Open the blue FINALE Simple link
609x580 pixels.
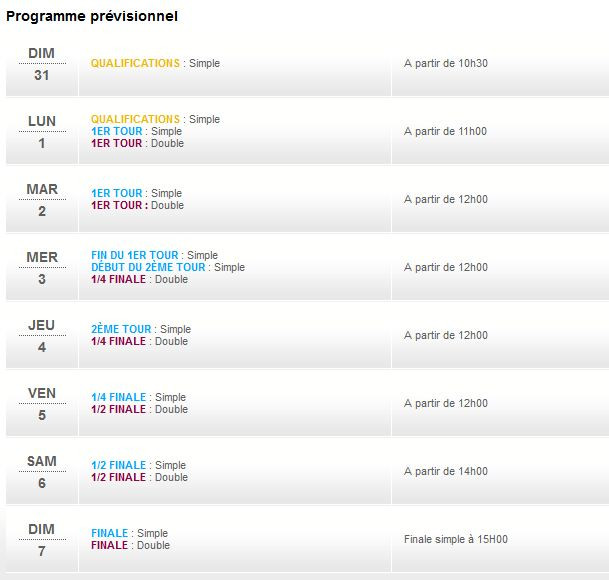click(109, 533)
